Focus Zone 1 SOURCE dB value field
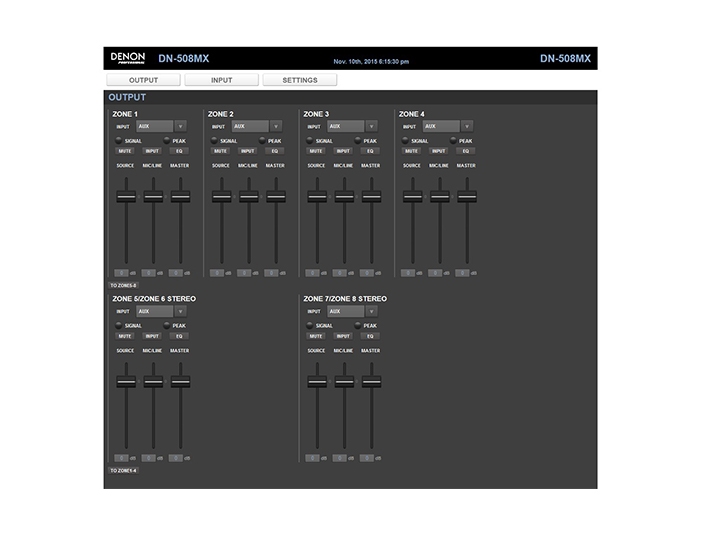Screen dimensions: 710x533 (x=121, y=273)
